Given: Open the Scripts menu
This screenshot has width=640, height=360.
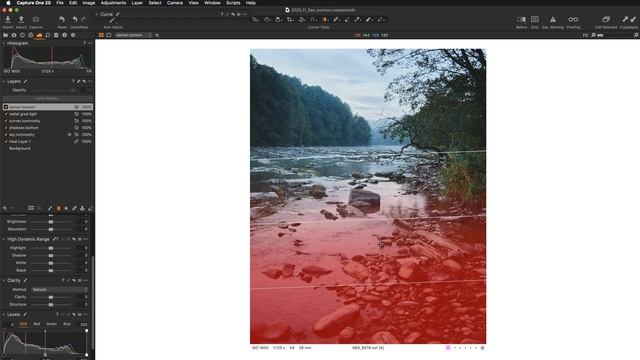Looking at the screenshot, I should click(233, 3).
